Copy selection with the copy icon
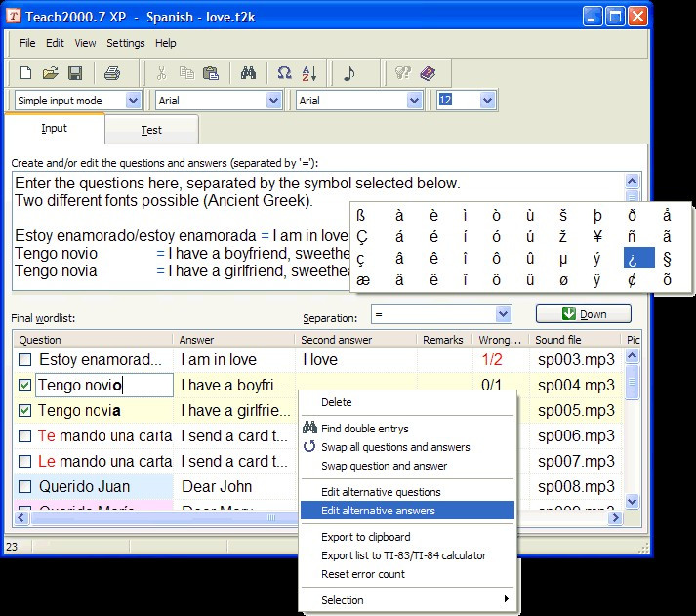 pyautogui.click(x=186, y=73)
